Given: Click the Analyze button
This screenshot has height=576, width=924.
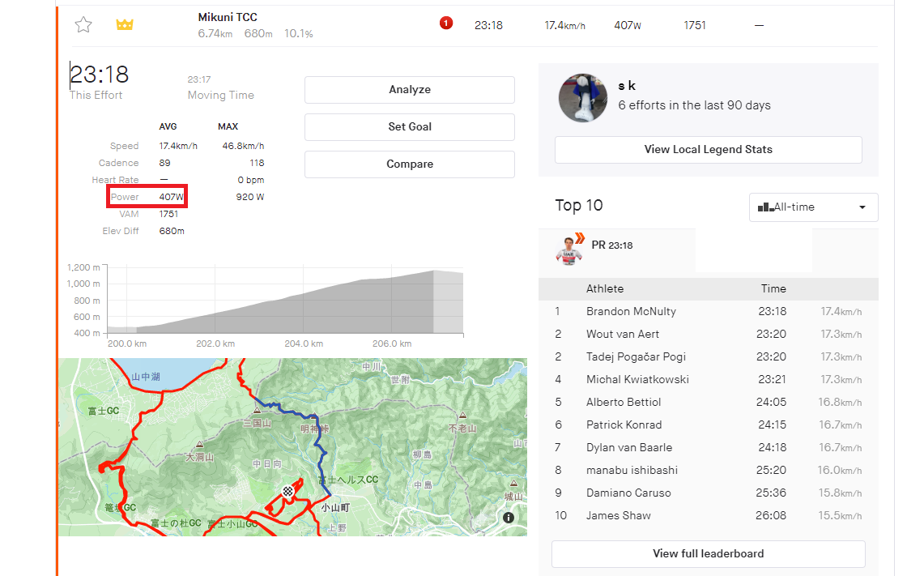Looking at the screenshot, I should 409,90.
